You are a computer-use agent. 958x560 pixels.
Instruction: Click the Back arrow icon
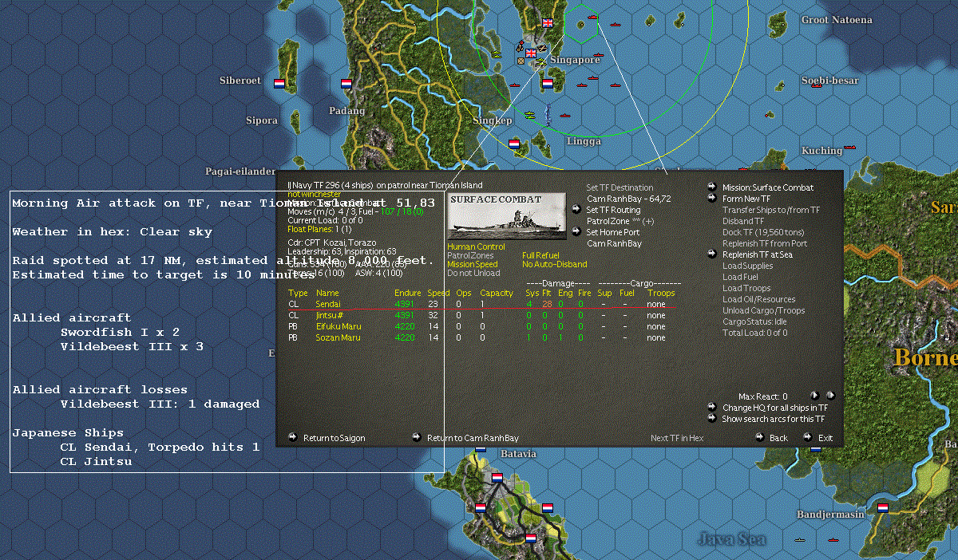pos(760,437)
